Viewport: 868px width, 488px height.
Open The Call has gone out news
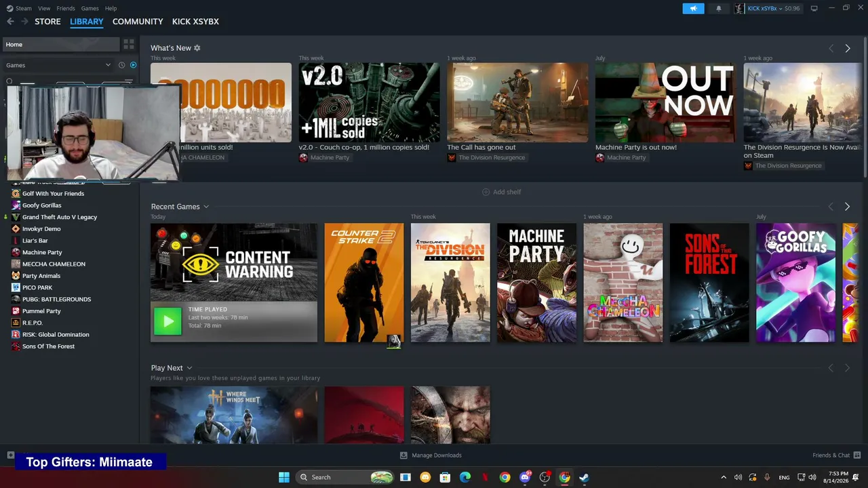[x=517, y=102]
